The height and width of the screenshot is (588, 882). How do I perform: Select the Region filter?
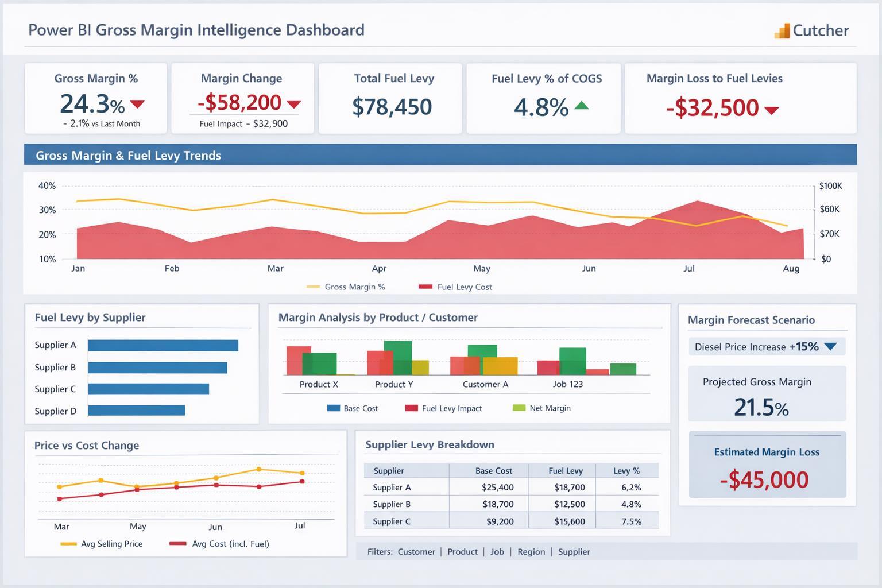click(531, 551)
